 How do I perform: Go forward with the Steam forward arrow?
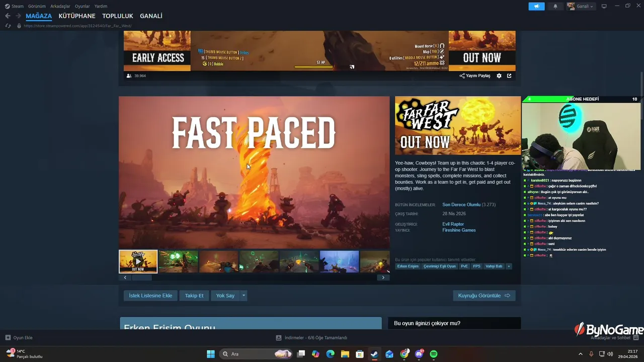tap(18, 16)
